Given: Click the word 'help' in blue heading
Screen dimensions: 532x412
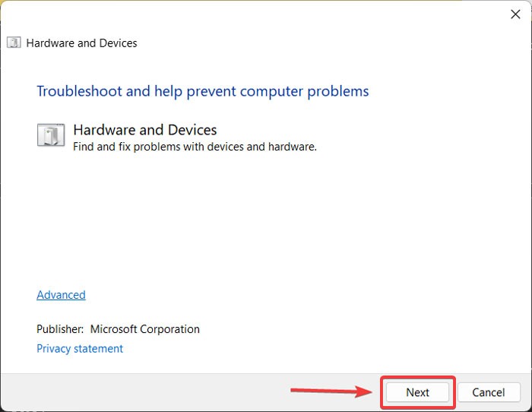Looking at the screenshot, I should pos(168,91).
